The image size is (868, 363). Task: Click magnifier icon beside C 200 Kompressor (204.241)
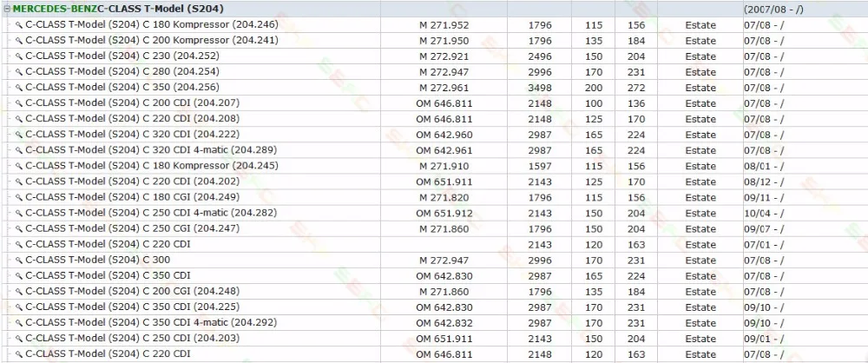point(19,41)
